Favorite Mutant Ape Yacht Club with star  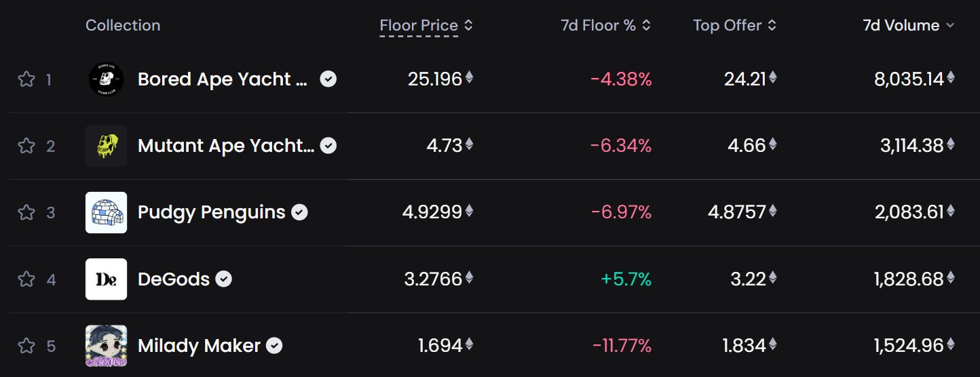pyautogui.click(x=26, y=146)
